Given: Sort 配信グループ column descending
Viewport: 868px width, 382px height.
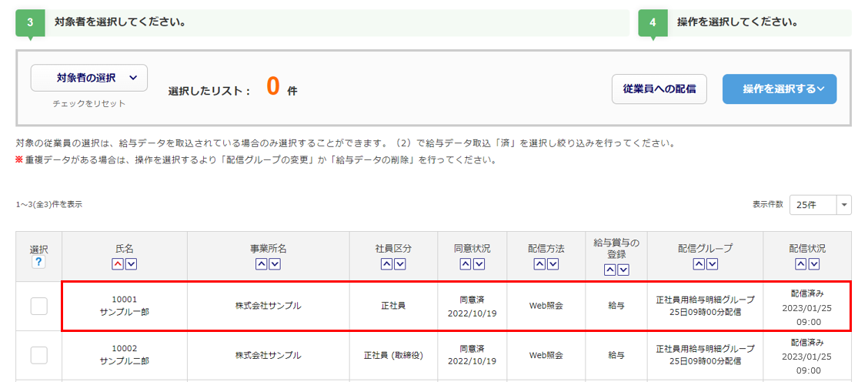Looking at the screenshot, I should coord(711,264).
